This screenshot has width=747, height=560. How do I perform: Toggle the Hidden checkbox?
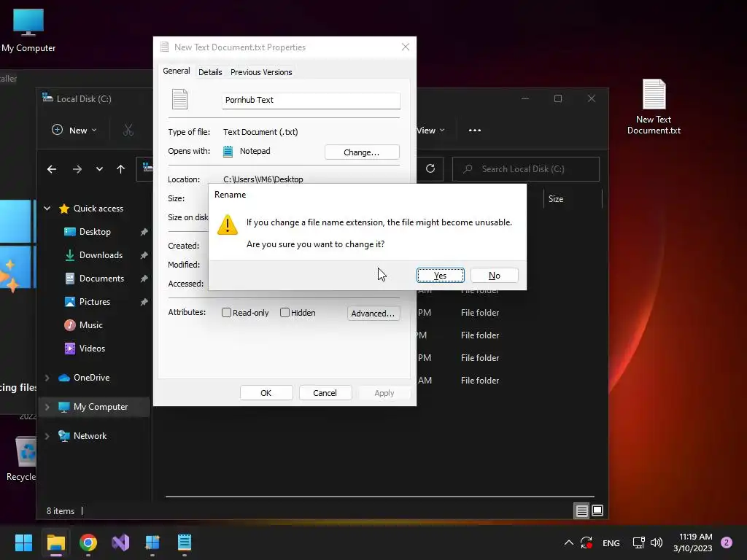pos(285,313)
